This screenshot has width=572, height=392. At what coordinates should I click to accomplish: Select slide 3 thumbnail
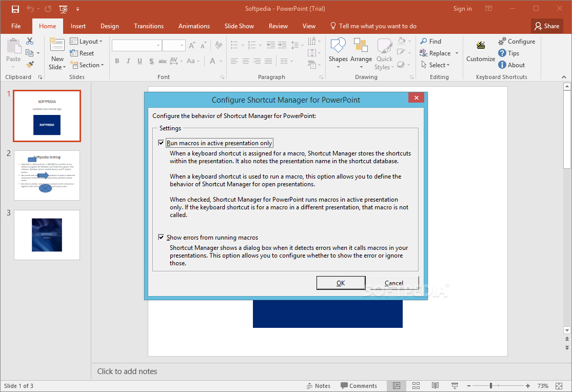click(47, 234)
